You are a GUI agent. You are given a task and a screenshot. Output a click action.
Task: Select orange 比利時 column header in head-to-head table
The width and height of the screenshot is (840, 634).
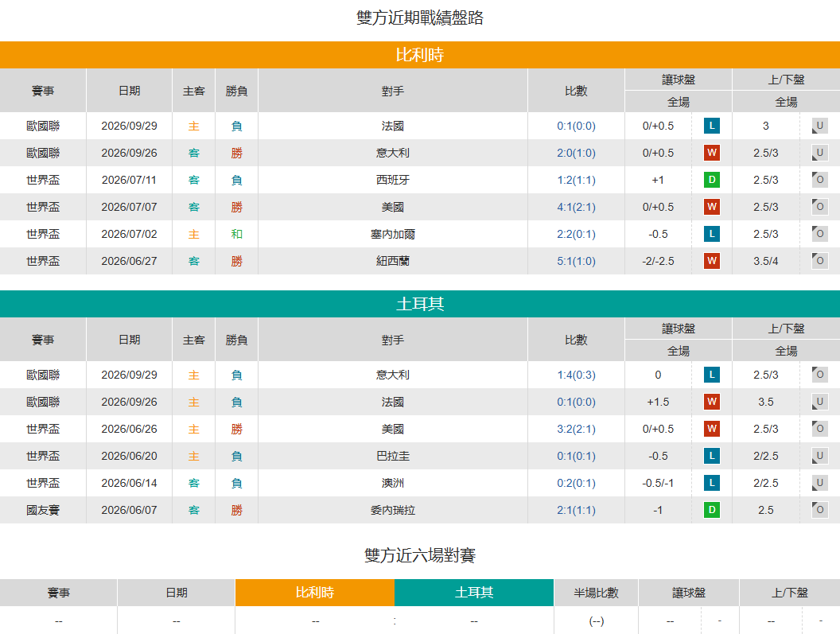pyautogui.click(x=315, y=593)
